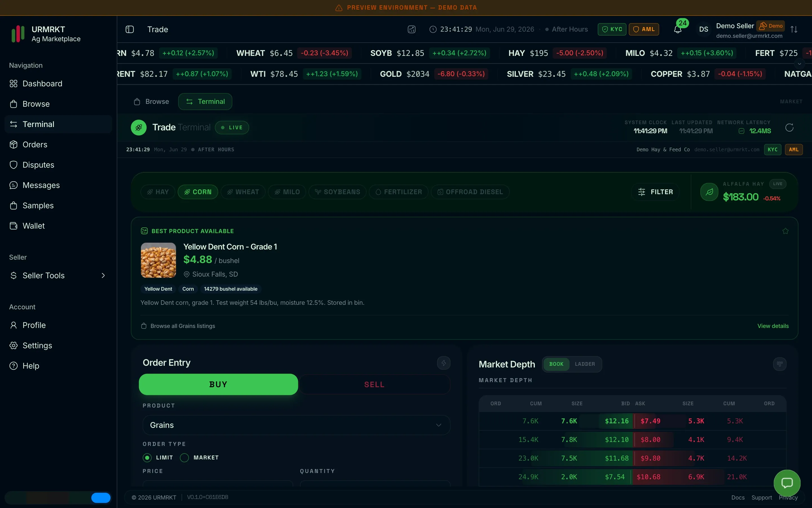Open Profile page
Image resolution: width=812 pixels, height=508 pixels.
coord(58,325)
